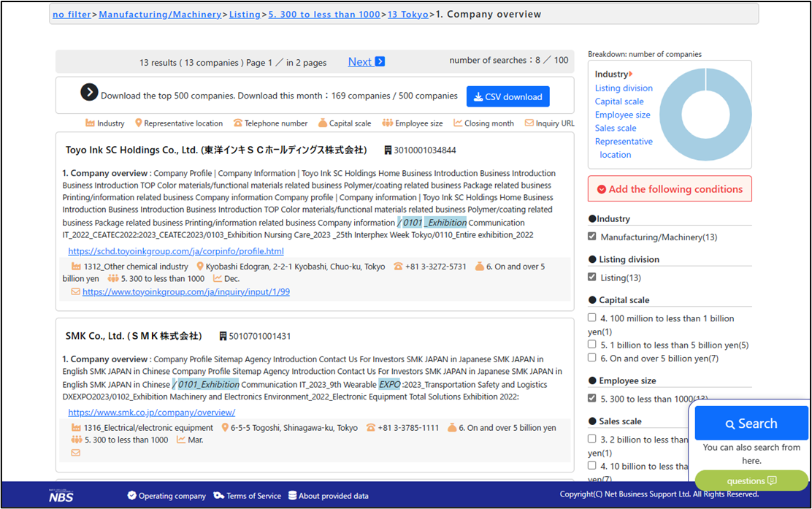This screenshot has width=812, height=509.
Task: Show Capital scale breakdown
Action: pos(619,102)
